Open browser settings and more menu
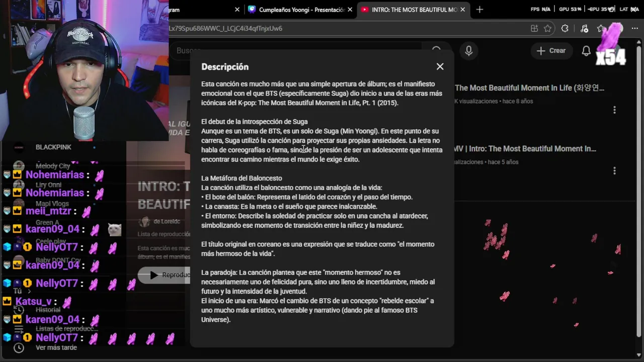This screenshot has width=644, height=362. [634, 29]
